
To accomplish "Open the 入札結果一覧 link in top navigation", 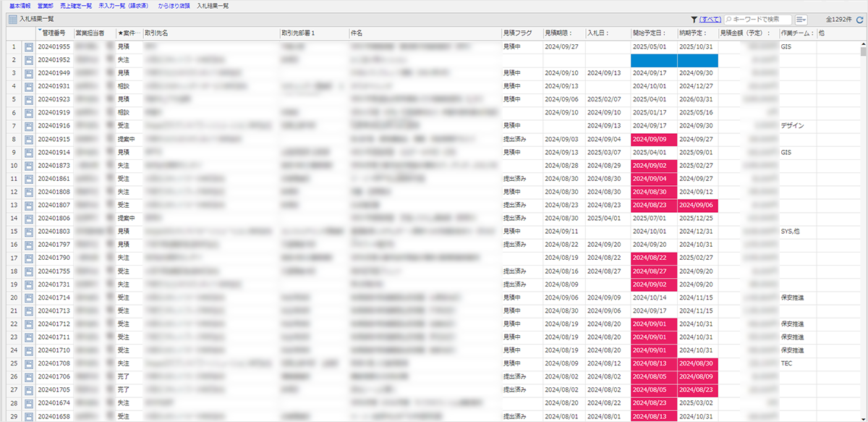I will [x=213, y=6].
